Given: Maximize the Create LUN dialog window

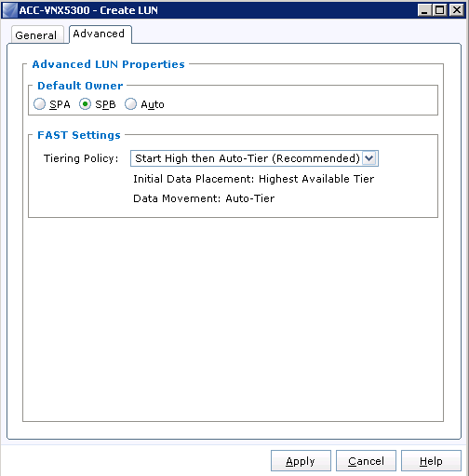Looking at the screenshot, I should [439, 10].
